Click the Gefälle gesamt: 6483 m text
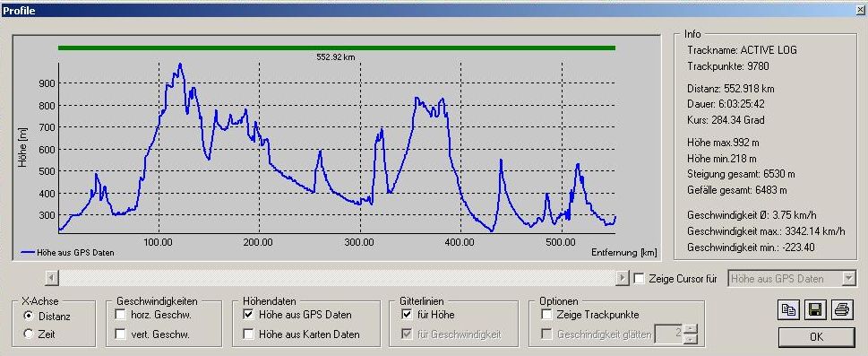This screenshot has height=356, width=868. [737, 190]
